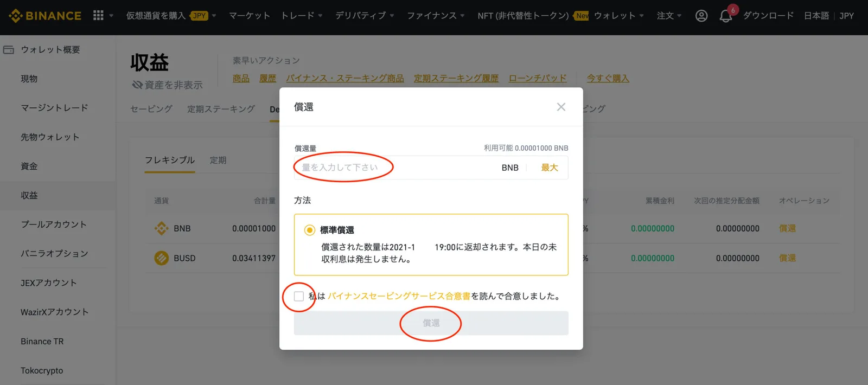Click the BUSD coin icon

point(161,258)
